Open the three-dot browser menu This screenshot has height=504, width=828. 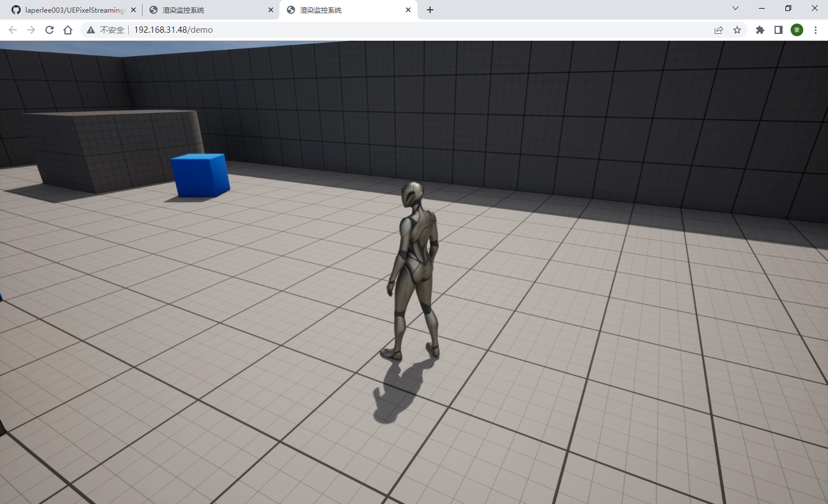[x=816, y=29]
